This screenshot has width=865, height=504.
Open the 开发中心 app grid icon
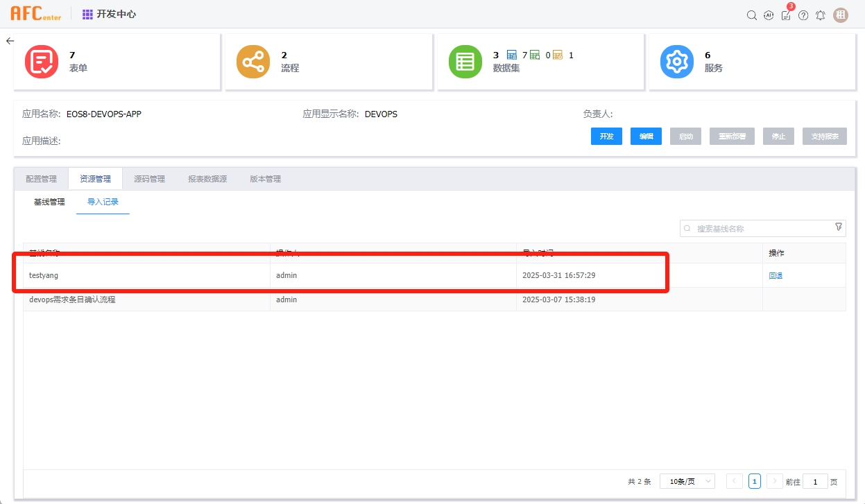click(x=87, y=14)
